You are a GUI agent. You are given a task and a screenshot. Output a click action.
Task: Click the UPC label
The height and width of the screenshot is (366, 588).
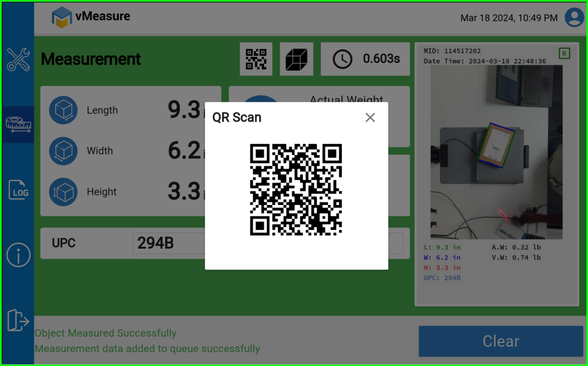click(x=64, y=243)
